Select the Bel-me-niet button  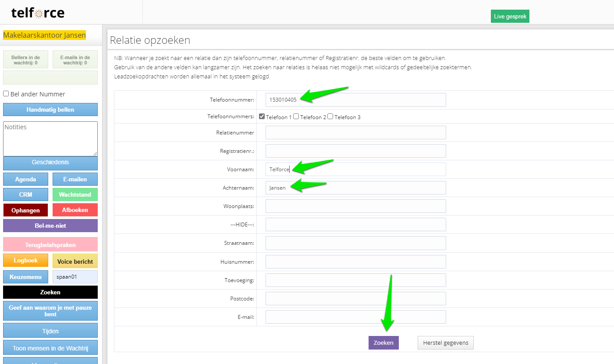(50, 226)
